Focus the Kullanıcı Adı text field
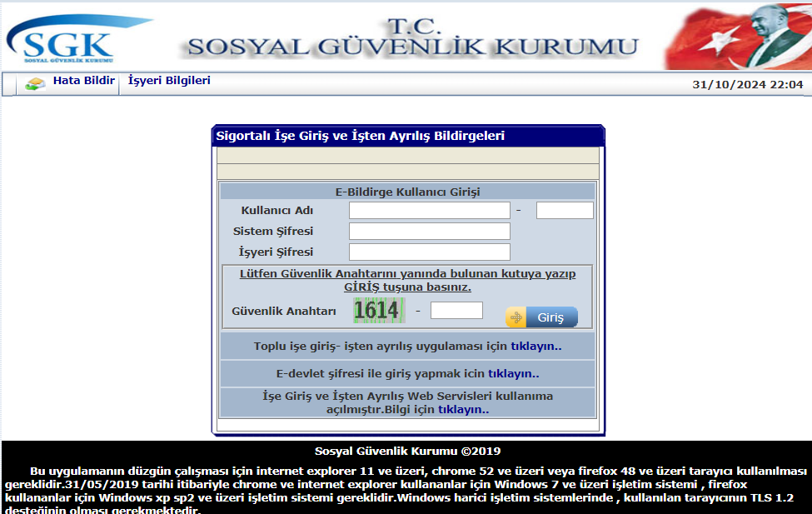 pos(429,211)
